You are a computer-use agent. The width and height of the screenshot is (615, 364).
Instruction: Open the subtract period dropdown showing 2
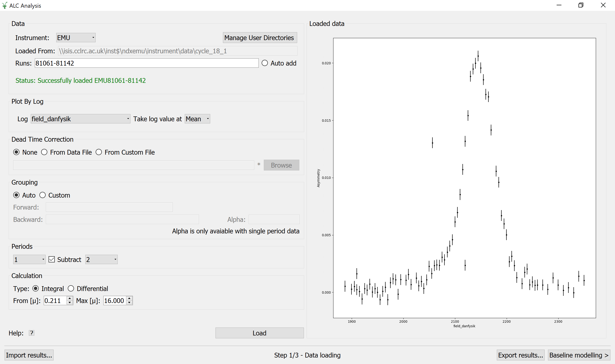click(x=101, y=260)
